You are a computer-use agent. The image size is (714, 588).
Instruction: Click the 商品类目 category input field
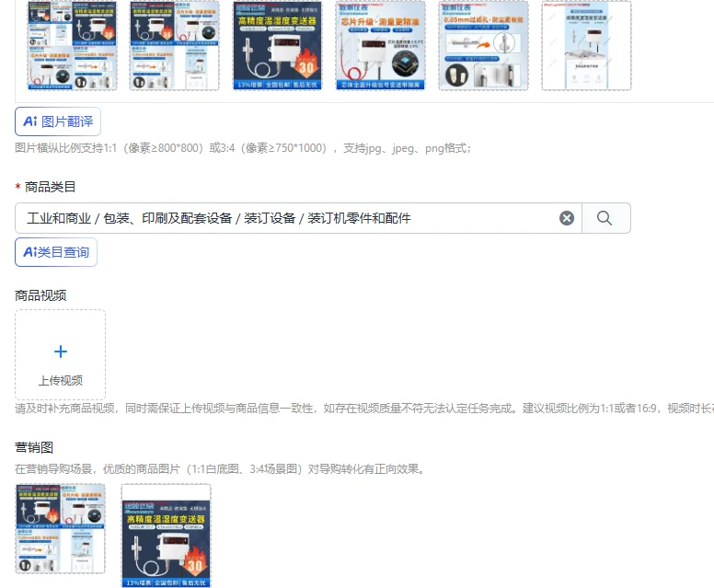tap(298, 218)
